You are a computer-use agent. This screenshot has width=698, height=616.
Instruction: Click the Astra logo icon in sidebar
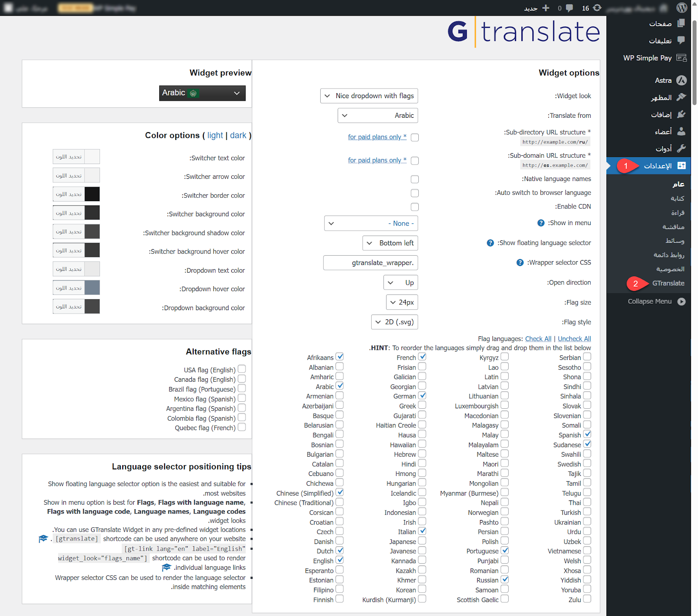pyautogui.click(x=681, y=80)
